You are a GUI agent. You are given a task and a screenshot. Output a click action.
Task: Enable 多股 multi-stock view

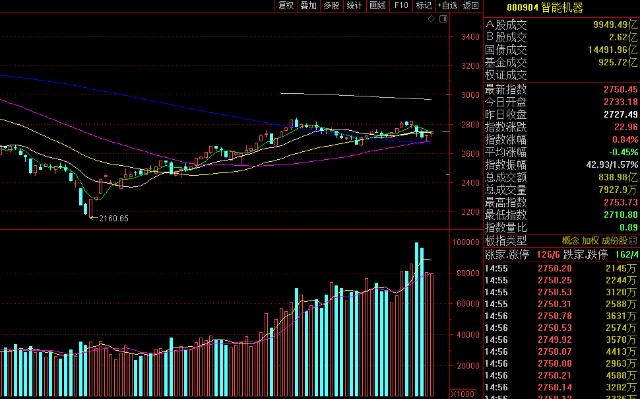pos(331,5)
